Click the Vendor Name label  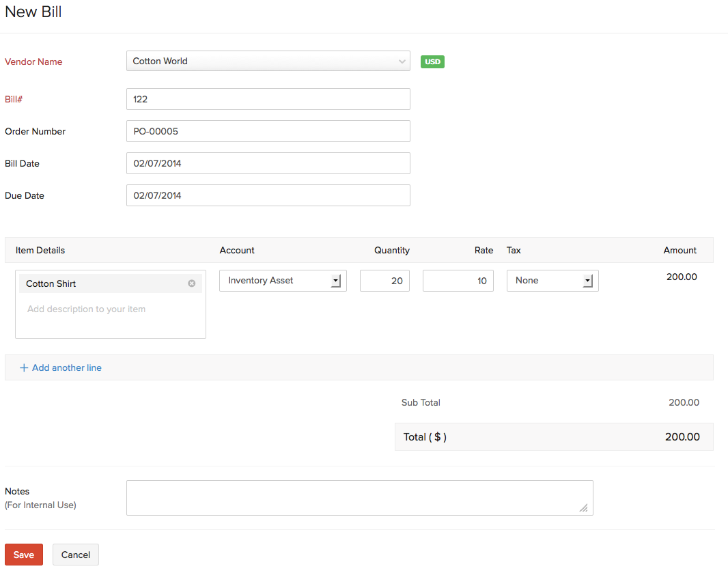[x=33, y=61]
